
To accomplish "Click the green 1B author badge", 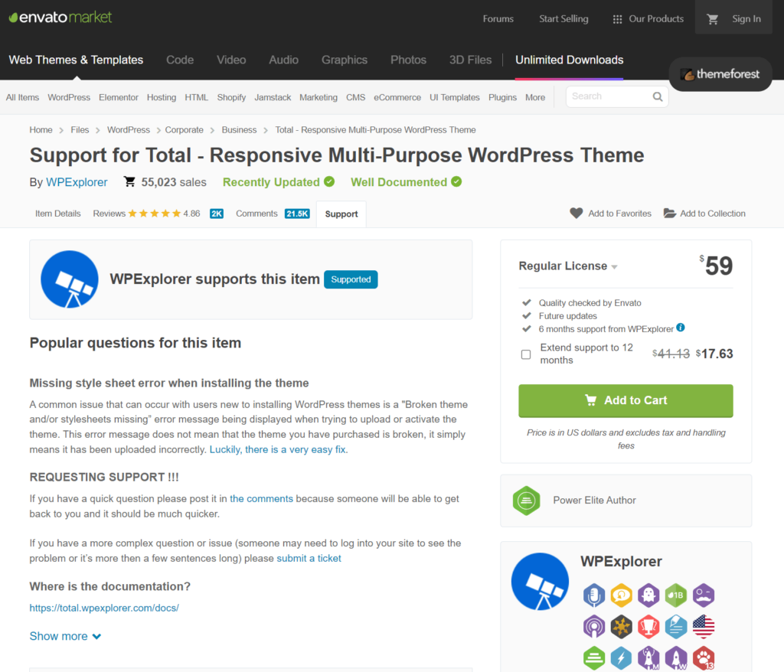I will click(x=676, y=595).
